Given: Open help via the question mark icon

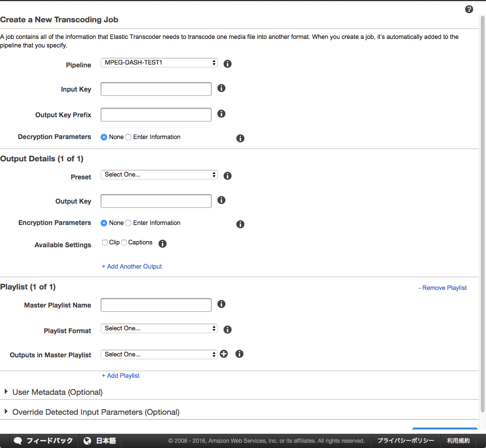Looking at the screenshot, I should (x=469, y=9).
